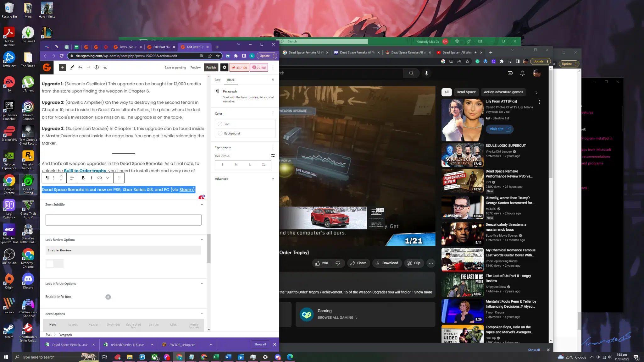Screen dimensions: 644x362
Task: Select font size L option
Action: [250, 165]
